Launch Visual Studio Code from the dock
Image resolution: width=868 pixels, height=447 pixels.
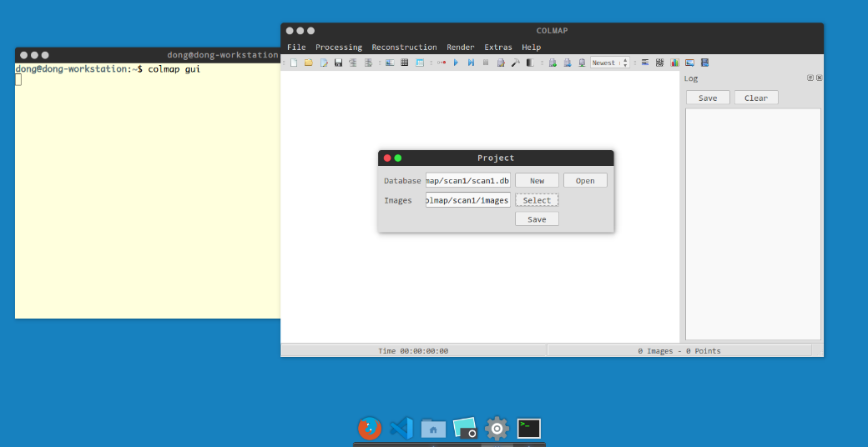pos(402,428)
